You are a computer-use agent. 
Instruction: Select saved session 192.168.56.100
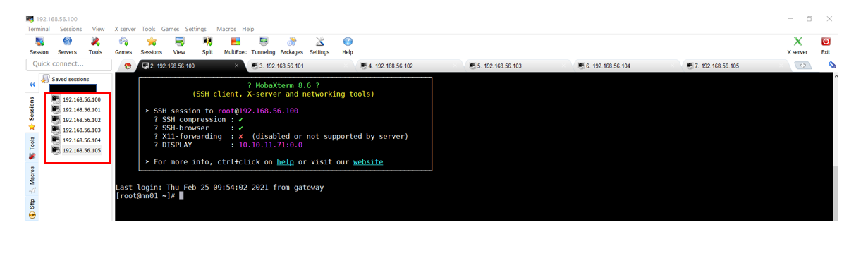point(76,99)
